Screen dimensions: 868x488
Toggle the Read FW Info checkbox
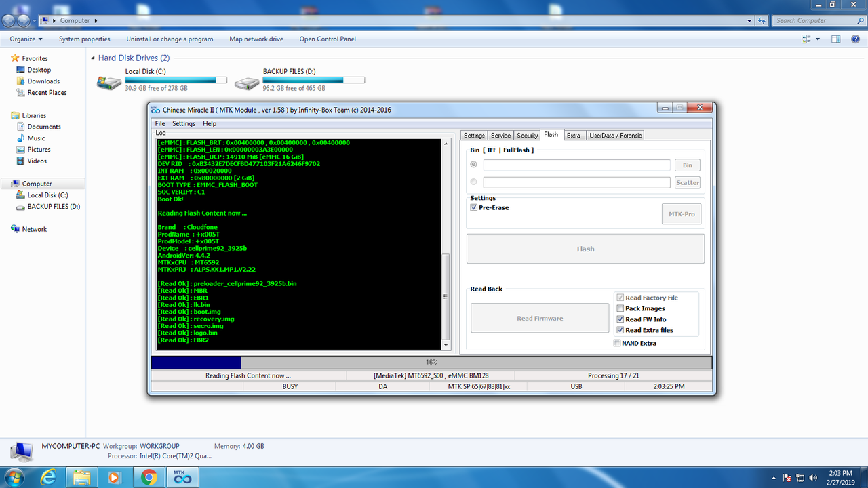pyautogui.click(x=620, y=319)
